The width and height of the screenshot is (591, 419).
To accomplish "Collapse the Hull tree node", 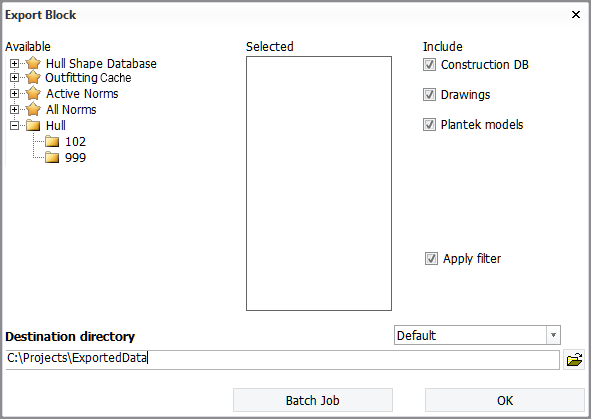I will pos(14,125).
